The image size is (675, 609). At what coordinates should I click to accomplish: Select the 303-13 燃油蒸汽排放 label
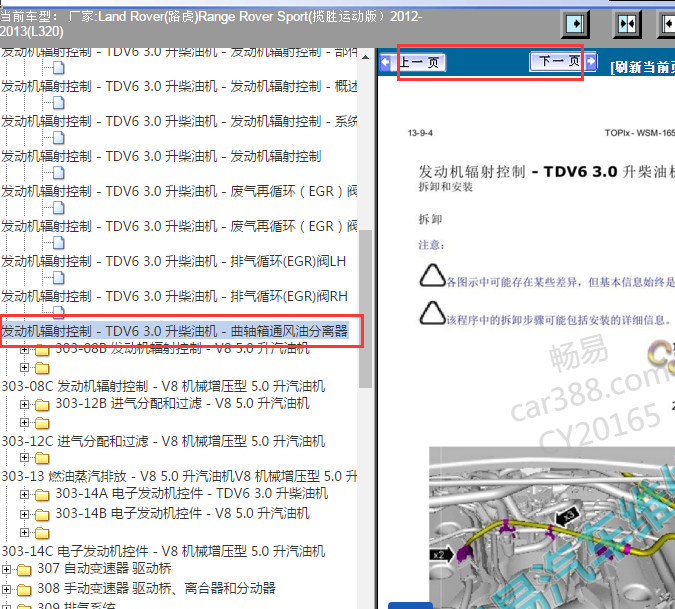coord(179,476)
